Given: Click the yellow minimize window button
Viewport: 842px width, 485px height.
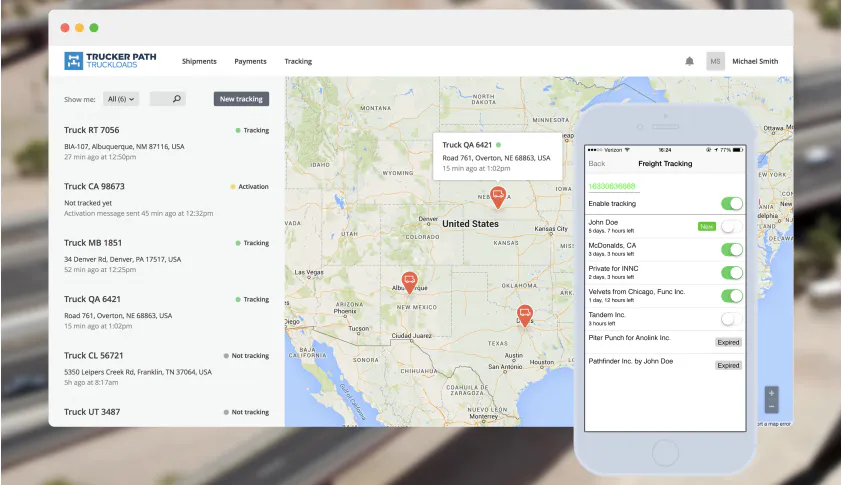Looking at the screenshot, I should 79,27.
